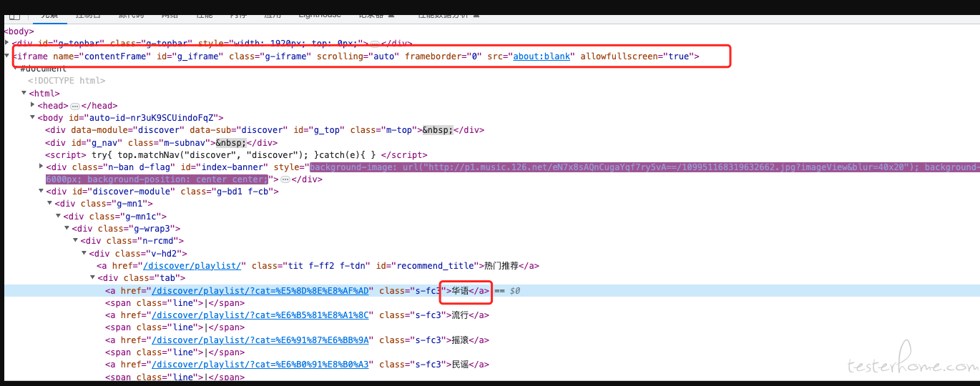This screenshot has width=980, height=386.
Task: Collapse the div class tab node
Action: [x=92, y=278]
